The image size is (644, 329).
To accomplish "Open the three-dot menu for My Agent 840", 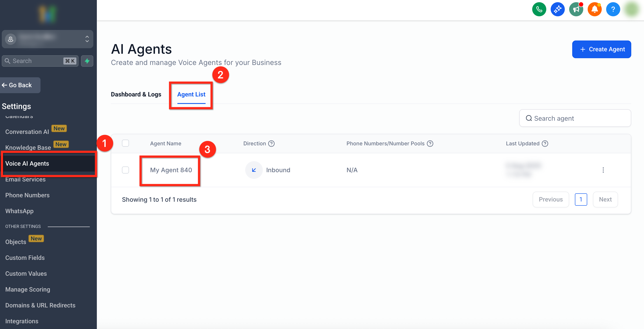I will point(603,170).
